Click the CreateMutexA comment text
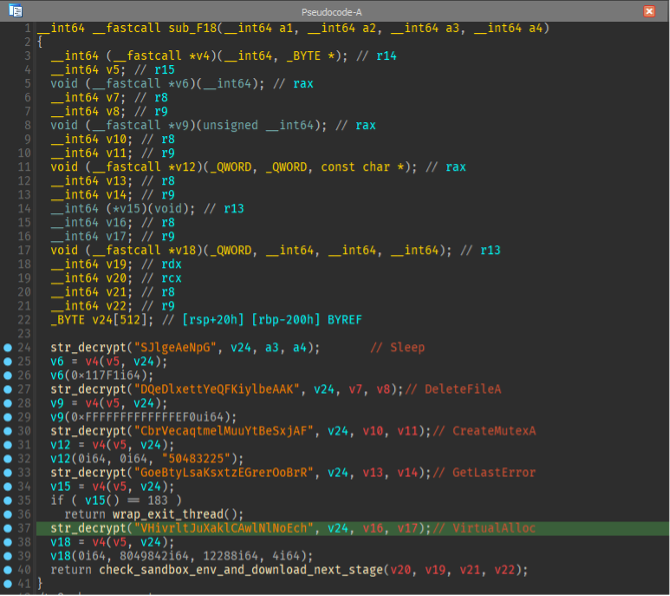The height and width of the screenshot is (596, 670). point(494,431)
